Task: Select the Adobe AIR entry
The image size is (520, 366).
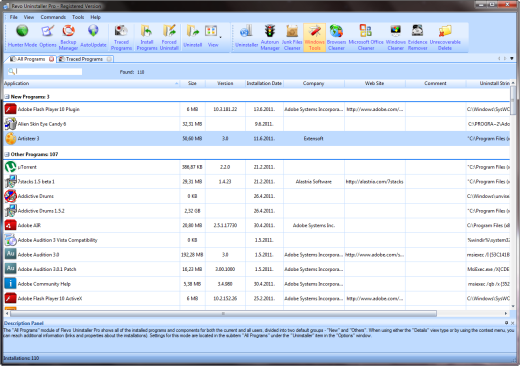Action: pos(257,225)
